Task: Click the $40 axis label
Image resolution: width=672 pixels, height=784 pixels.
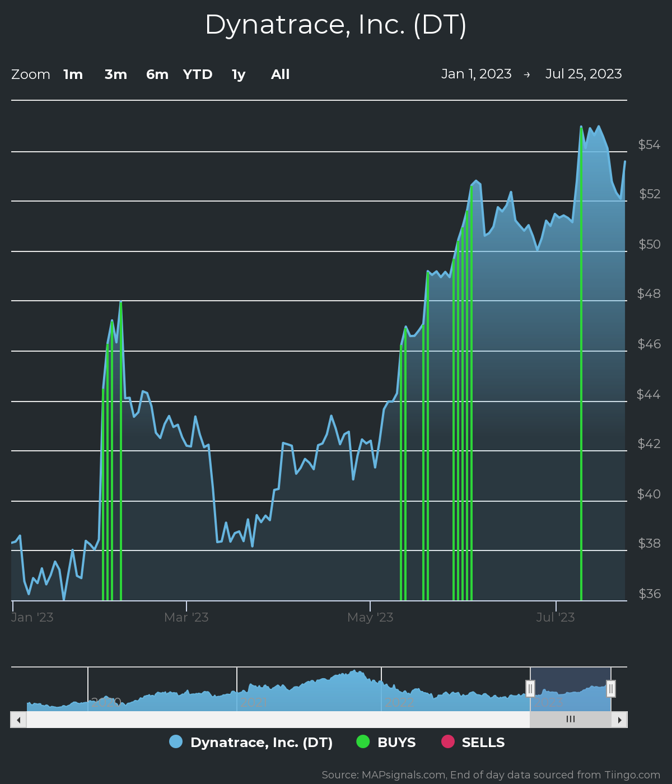Action: (x=649, y=494)
